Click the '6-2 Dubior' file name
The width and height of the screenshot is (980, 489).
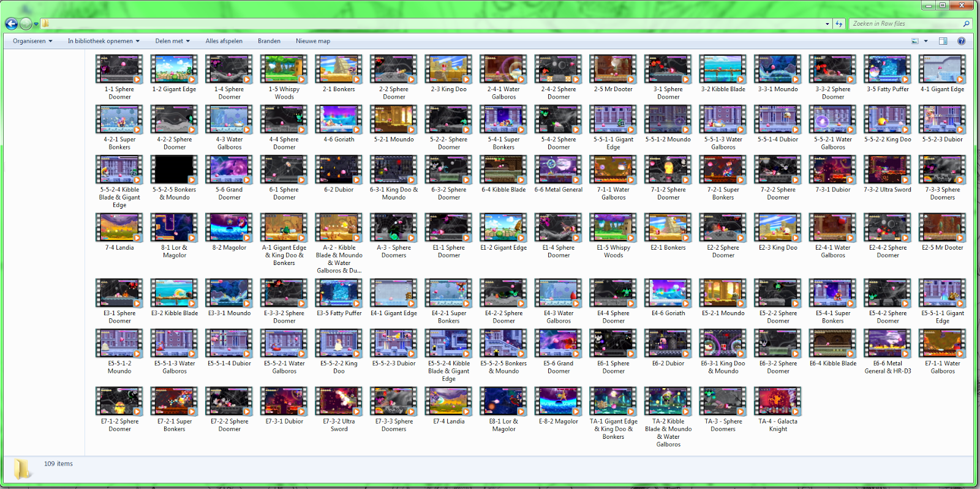tap(339, 190)
